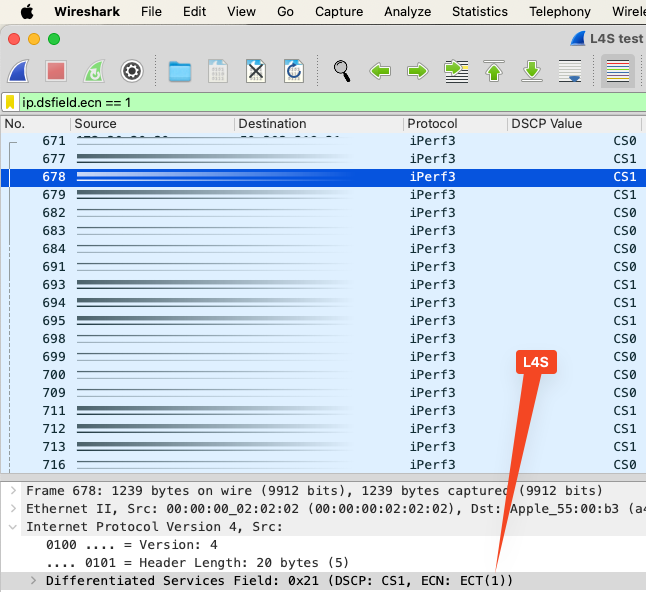
Task: Restart the current capture
Action: click(94, 71)
